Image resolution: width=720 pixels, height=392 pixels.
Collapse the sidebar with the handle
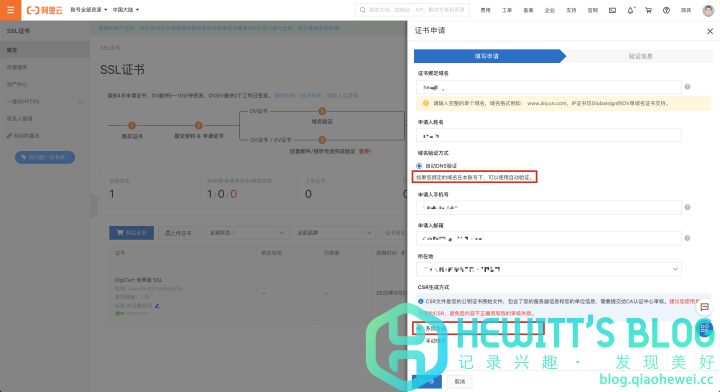(x=94, y=207)
